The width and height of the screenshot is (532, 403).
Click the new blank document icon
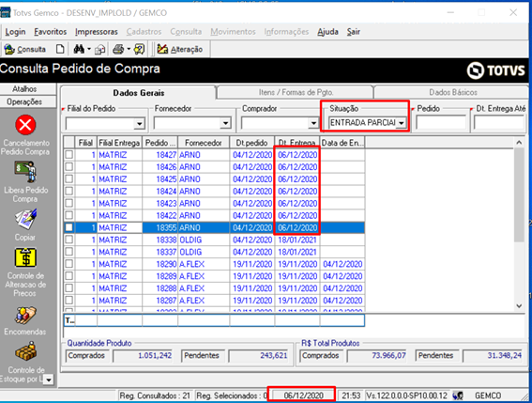60,49
